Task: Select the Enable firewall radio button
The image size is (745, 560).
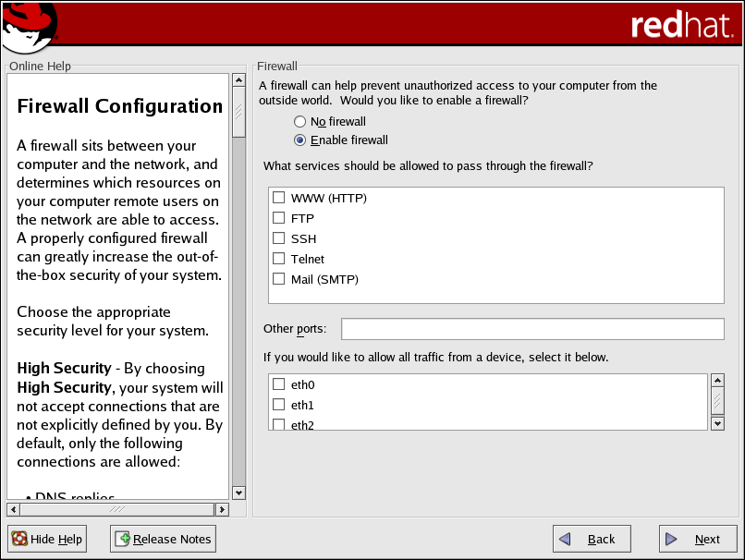Action: pyautogui.click(x=299, y=140)
